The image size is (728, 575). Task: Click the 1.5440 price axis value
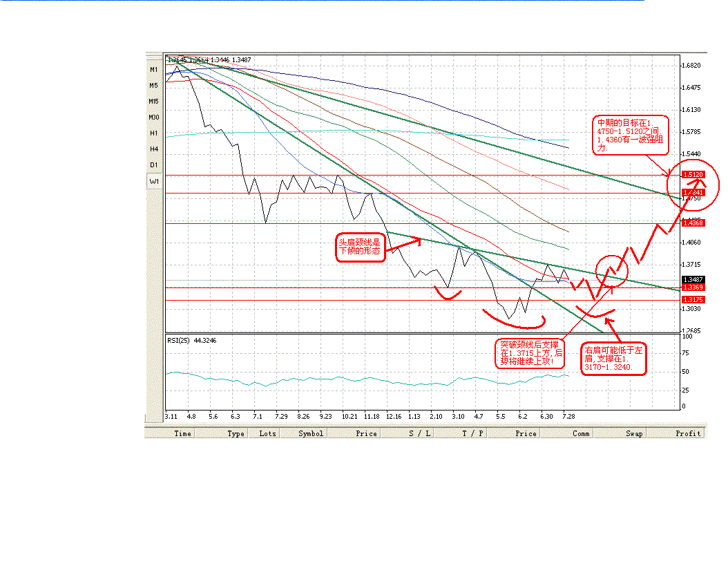coord(691,153)
